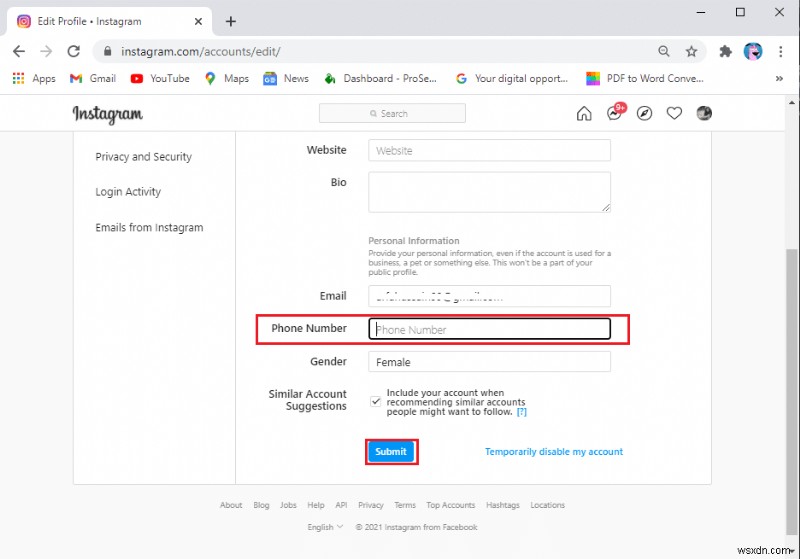Viewport: 800px width, 559px height.
Task: Click the [?] help link
Action: coord(521,412)
